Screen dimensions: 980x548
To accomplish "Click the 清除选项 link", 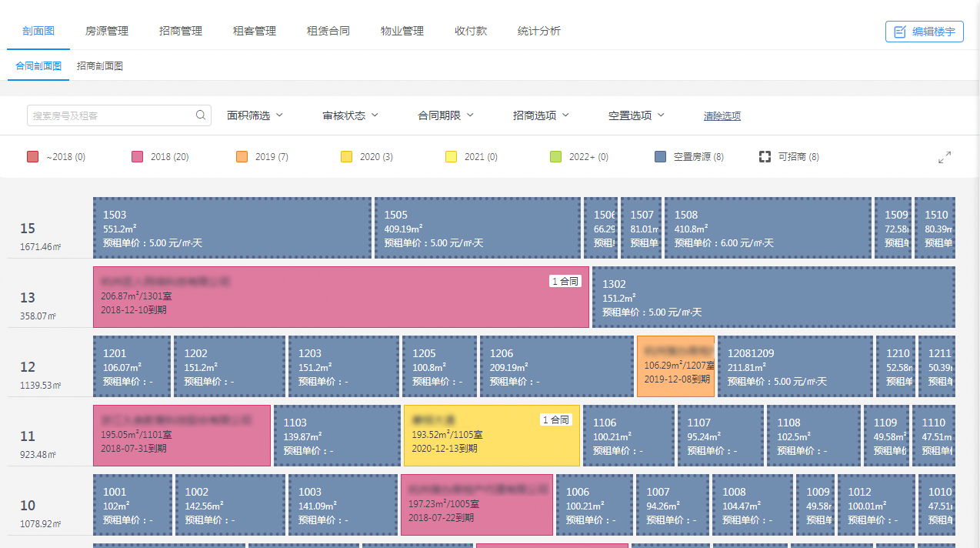I will tap(722, 116).
